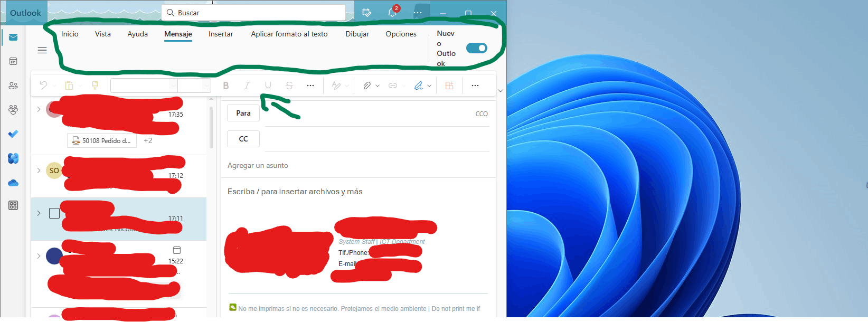Open My Day panel icon in title bar
Screen dimensions: 868x322
[x=367, y=13]
